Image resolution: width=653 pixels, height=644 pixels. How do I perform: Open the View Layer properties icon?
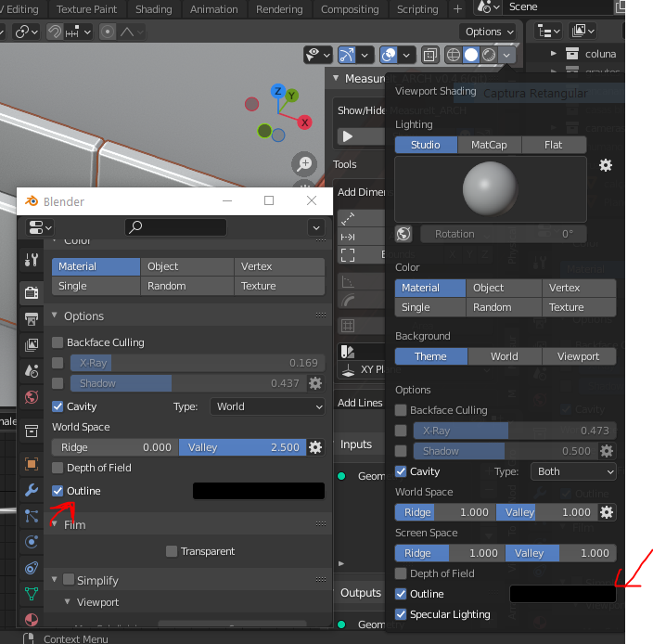click(32, 345)
